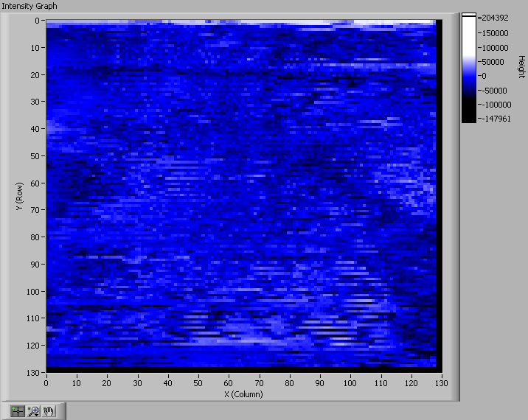528x420 pixels.
Task: Click the Y axis tick label 50
Action: (x=35, y=155)
